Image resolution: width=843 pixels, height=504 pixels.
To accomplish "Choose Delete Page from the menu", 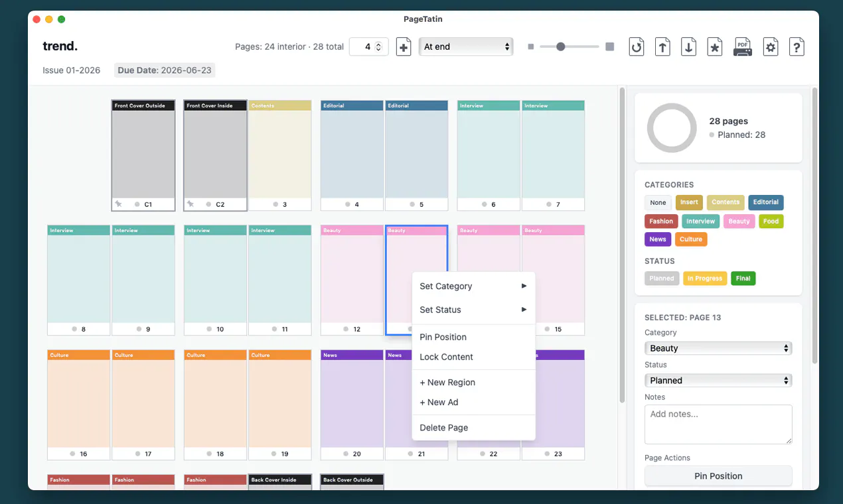I will (473, 428).
